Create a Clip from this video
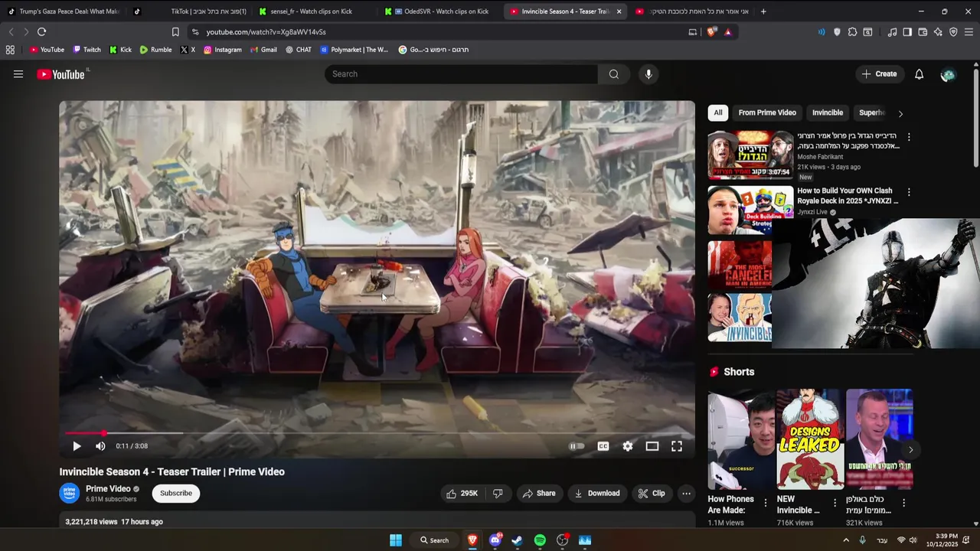 [652, 494]
